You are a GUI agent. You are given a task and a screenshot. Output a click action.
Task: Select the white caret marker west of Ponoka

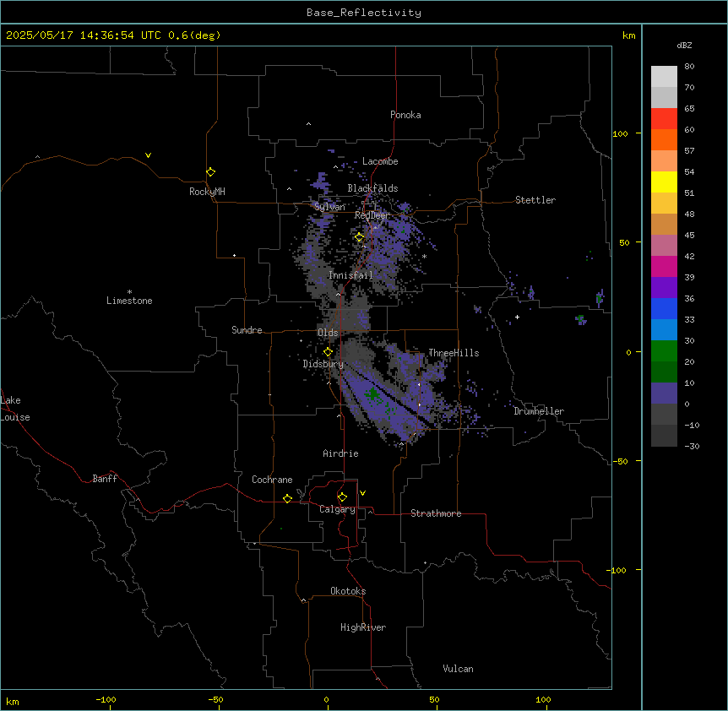point(308,124)
